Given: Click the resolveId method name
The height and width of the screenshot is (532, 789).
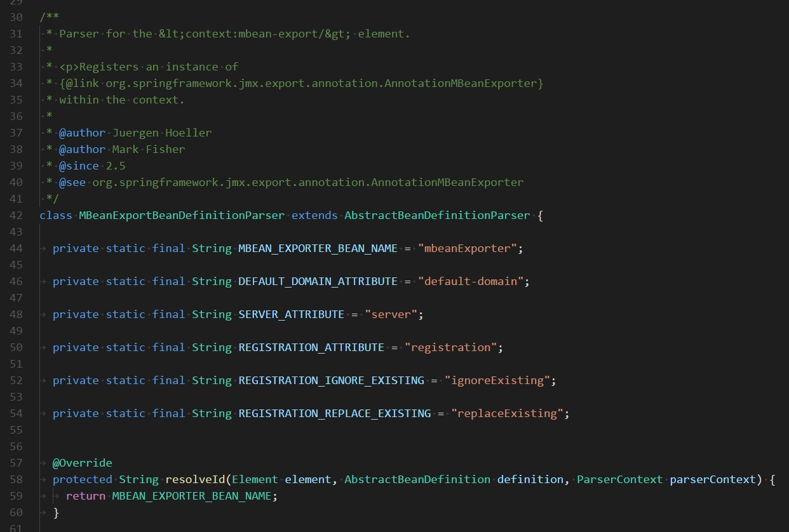Looking at the screenshot, I should (195, 479).
